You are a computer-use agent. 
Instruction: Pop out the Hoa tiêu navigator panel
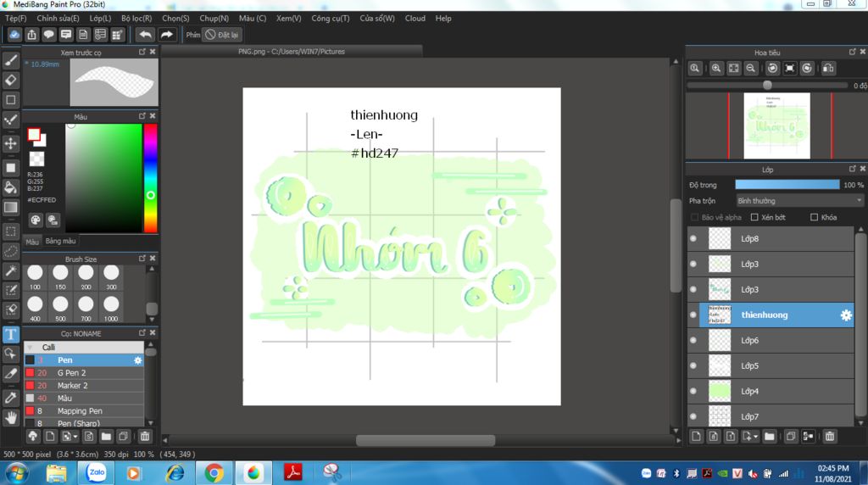pyautogui.click(x=853, y=52)
